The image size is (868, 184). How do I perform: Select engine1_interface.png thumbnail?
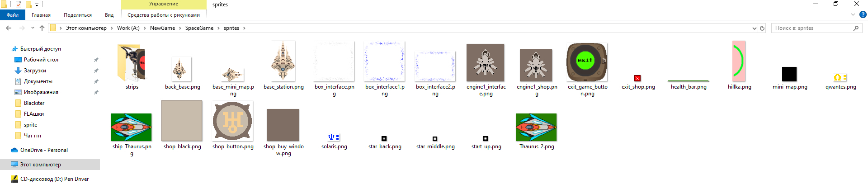pos(486,63)
